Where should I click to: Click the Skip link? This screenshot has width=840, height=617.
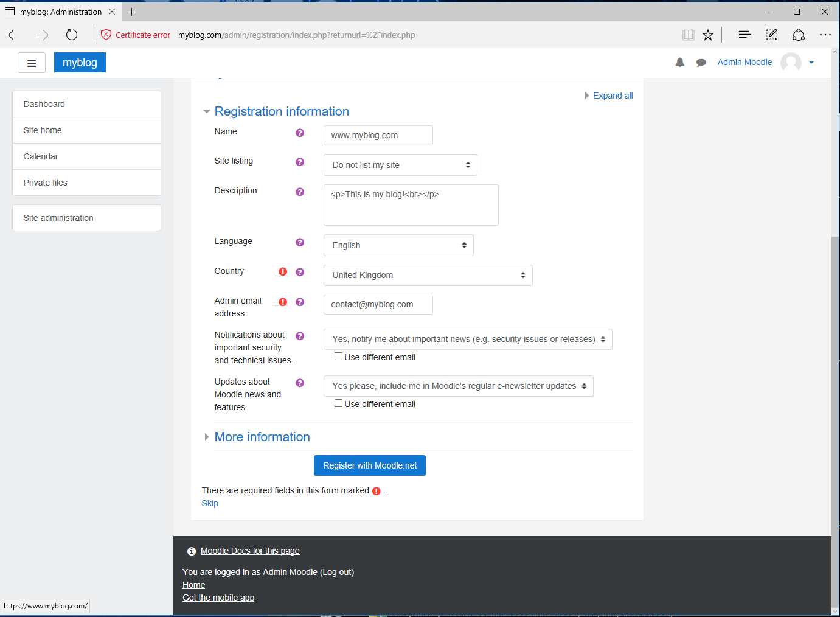click(210, 503)
